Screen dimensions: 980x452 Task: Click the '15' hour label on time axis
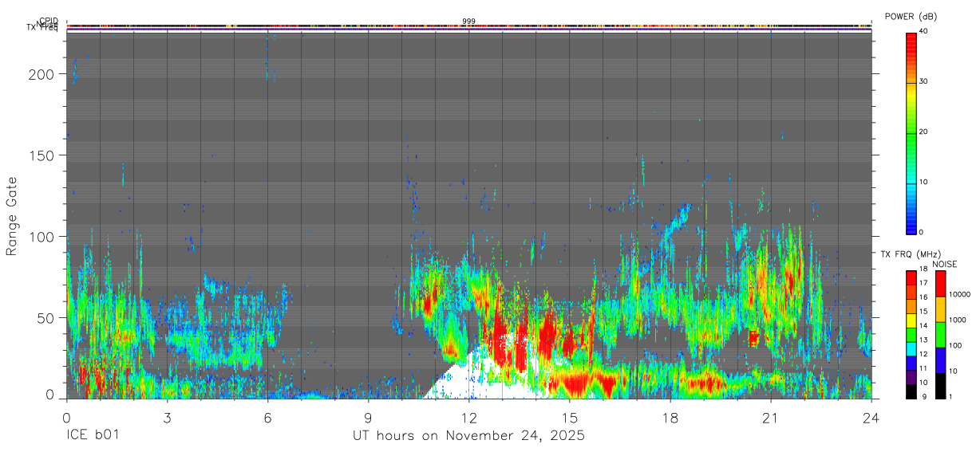coord(570,419)
